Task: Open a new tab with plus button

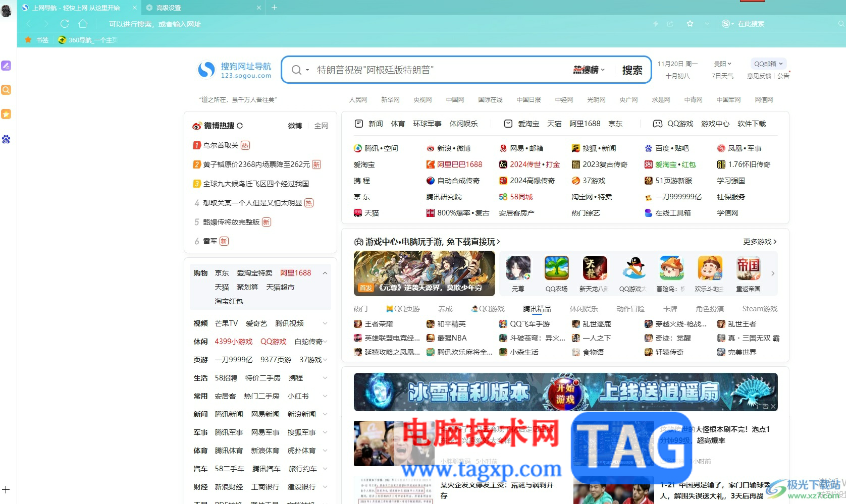Action: (275, 8)
